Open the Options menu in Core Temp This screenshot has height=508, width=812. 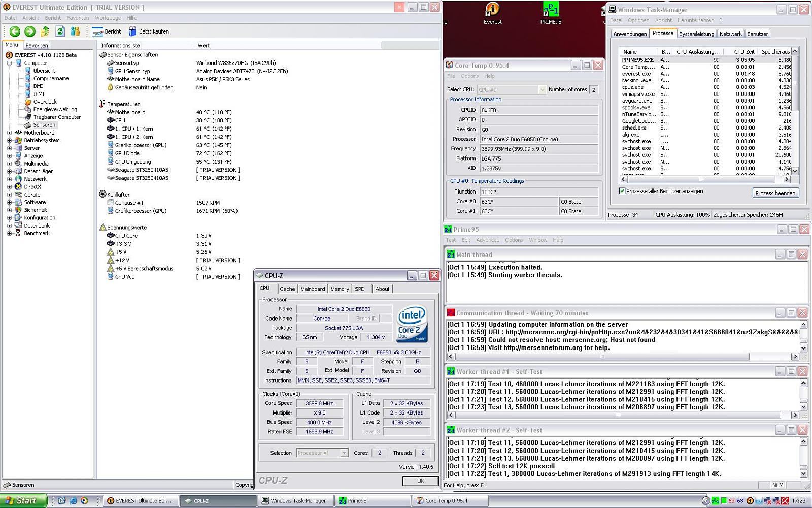469,76
